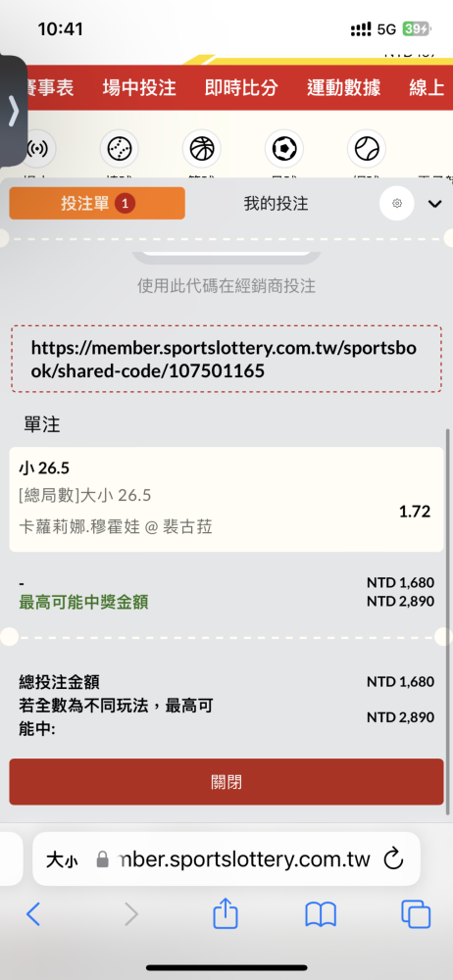This screenshot has width=453, height=980.
Task: Open the 即時比分 menu item
Action: pyautogui.click(x=241, y=87)
